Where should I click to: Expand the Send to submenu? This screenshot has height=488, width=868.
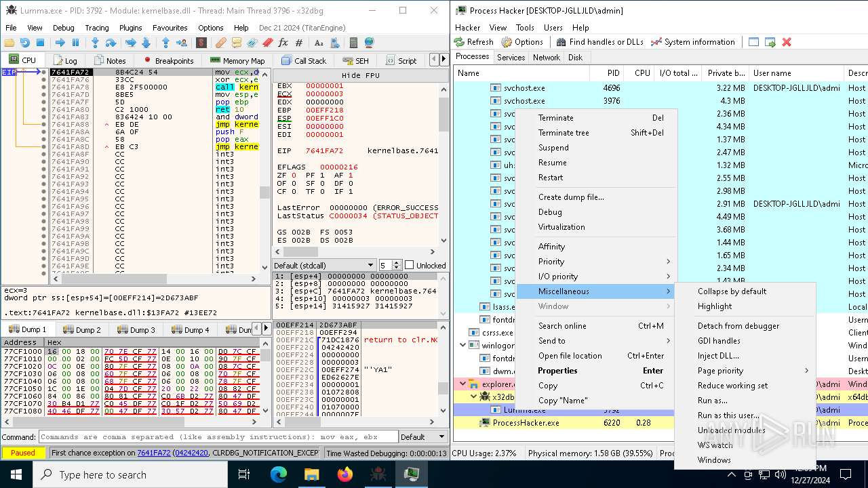pos(595,341)
